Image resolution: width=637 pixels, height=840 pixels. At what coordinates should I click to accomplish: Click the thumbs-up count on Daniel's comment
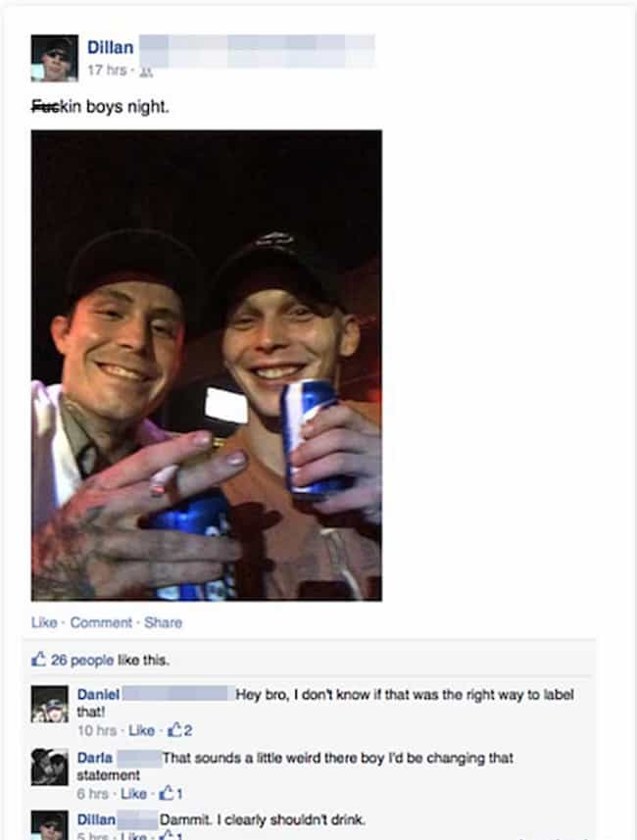[x=180, y=729]
